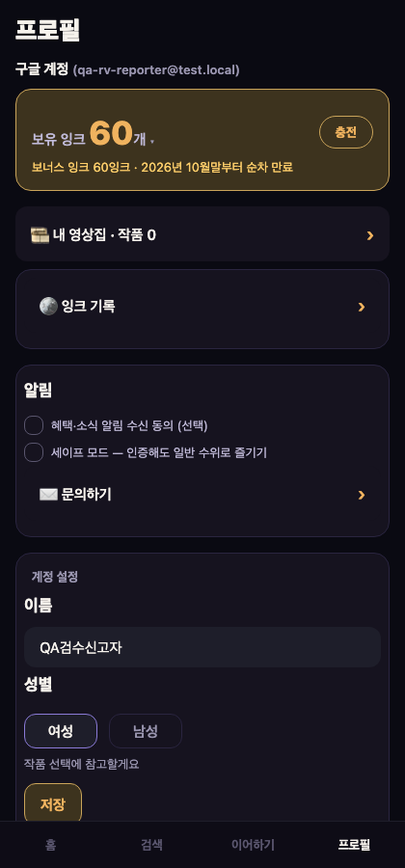Open 문의하기 using the right chevron
The width and height of the screenshot is (405, 868).
click(362, 495)
